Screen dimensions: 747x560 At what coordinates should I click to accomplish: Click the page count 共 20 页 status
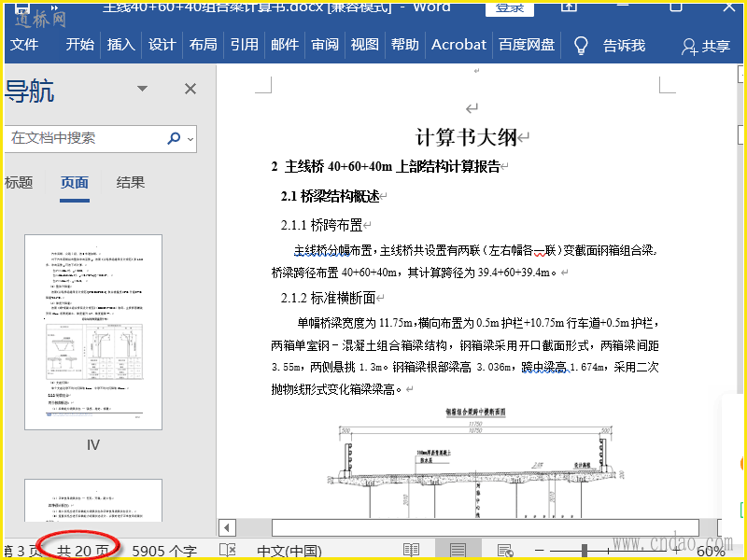[x=82, y=552]
